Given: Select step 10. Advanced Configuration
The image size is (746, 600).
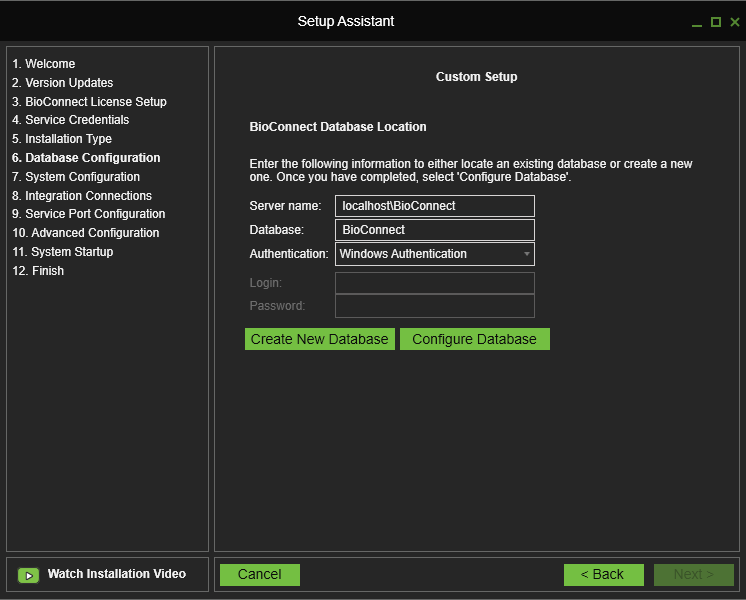Looking at the screenshot, I should (86, 233).
